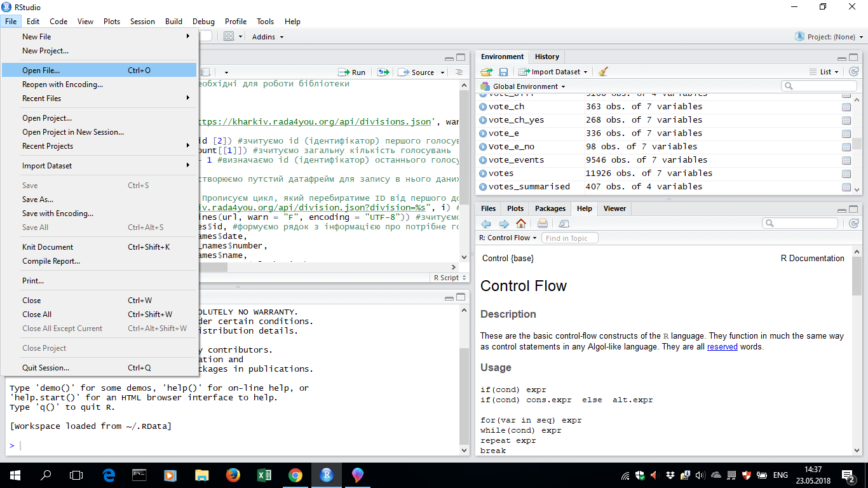The width and height of the screenshot is (868, 488).
Task: Expand the votes data frame
Action: (483, 173)
